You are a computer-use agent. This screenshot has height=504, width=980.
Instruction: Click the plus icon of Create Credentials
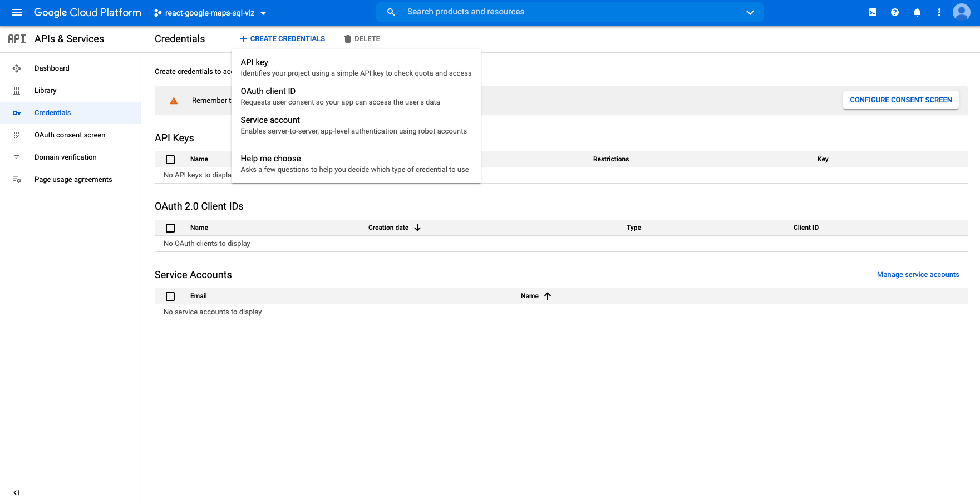pos(243,39)
